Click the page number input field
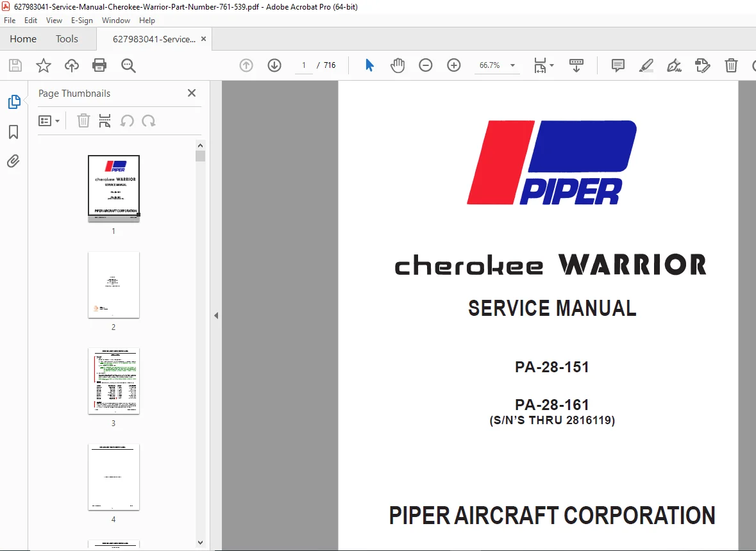 tap(304, 65)
